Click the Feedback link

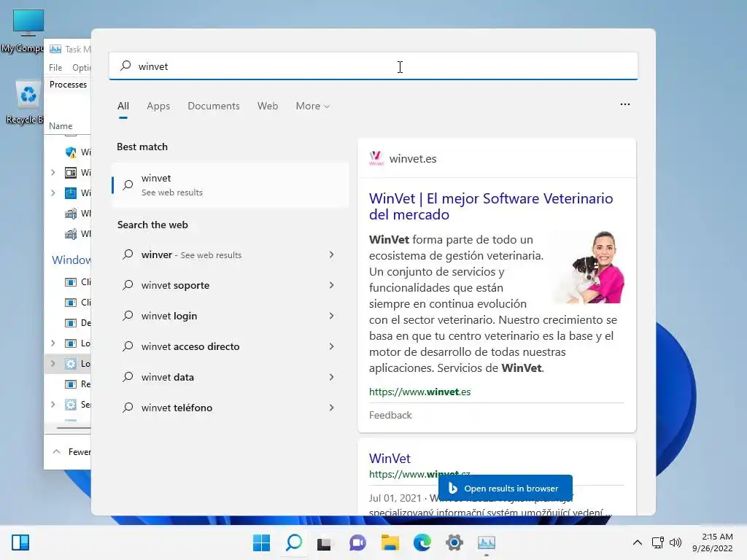click(x=390, y=415)
